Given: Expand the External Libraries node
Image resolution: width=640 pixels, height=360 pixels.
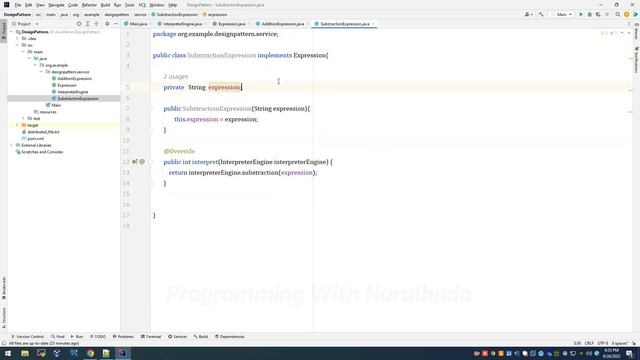Looking at the screenshot, I should (x=12, y=145).
